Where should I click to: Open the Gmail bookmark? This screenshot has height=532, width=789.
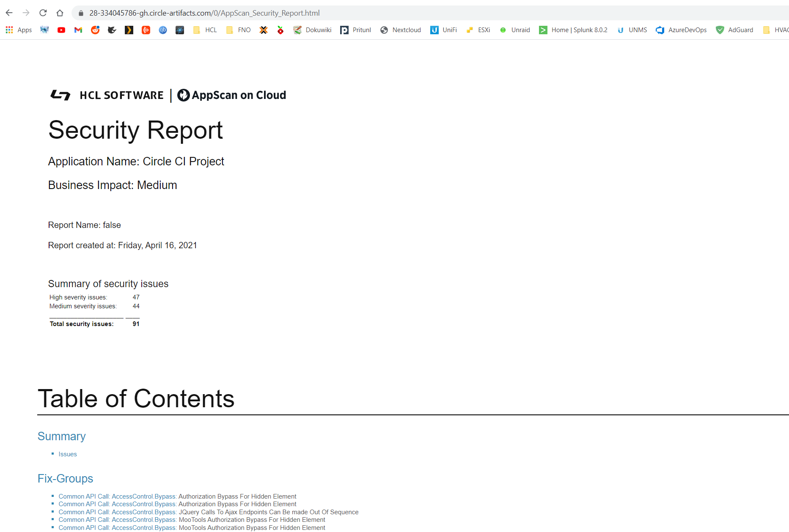78,30
